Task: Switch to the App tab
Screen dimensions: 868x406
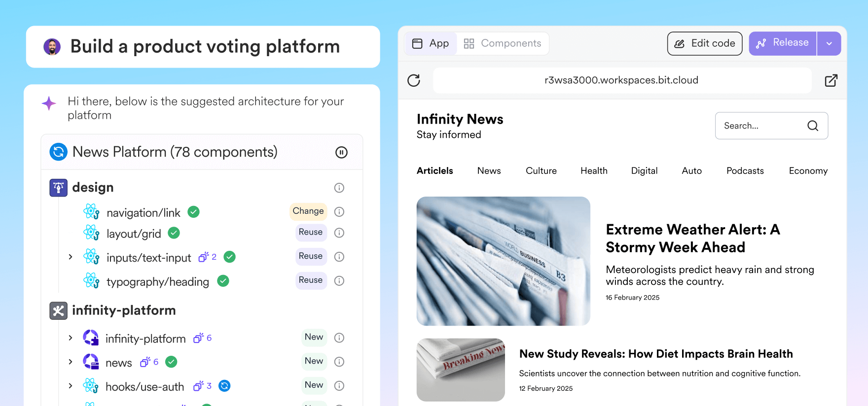Action: click(x=431, y=43)
